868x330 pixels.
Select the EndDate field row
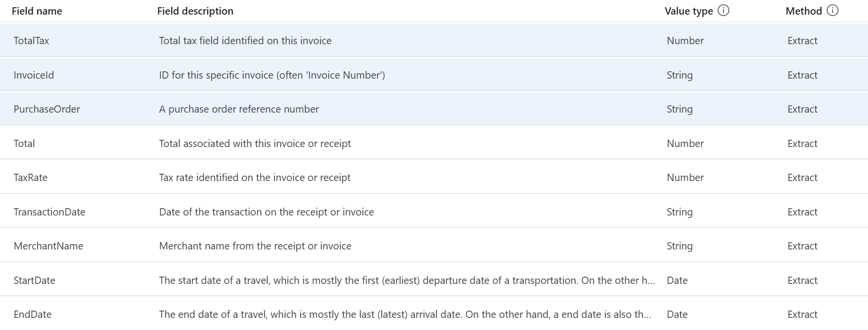point(434,314)
